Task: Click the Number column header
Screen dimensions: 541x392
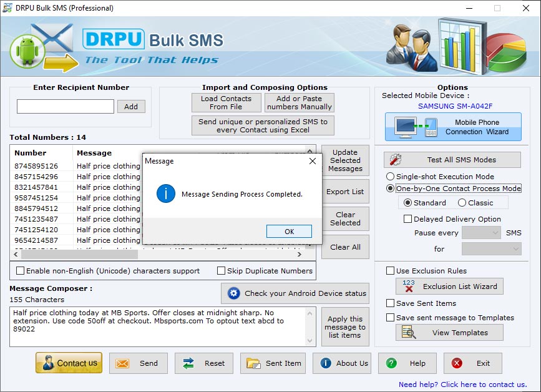Action: tap(42, 153)
